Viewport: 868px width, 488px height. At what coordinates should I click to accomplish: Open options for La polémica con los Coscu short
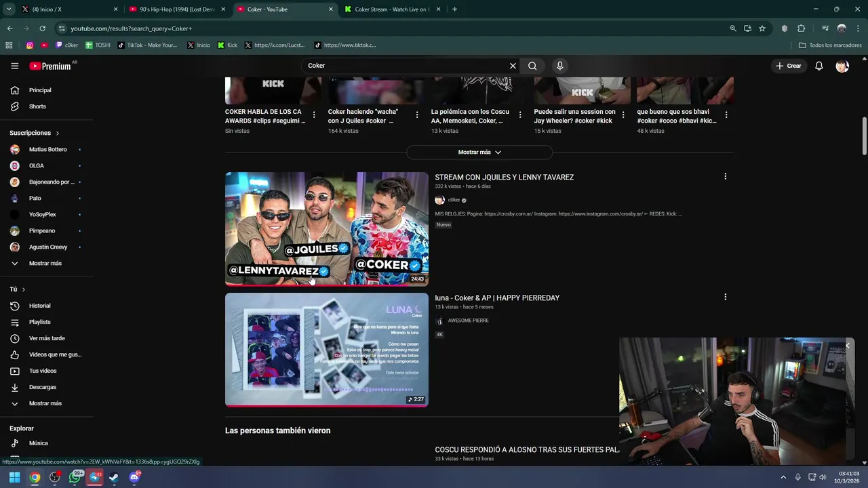(520, 115)
